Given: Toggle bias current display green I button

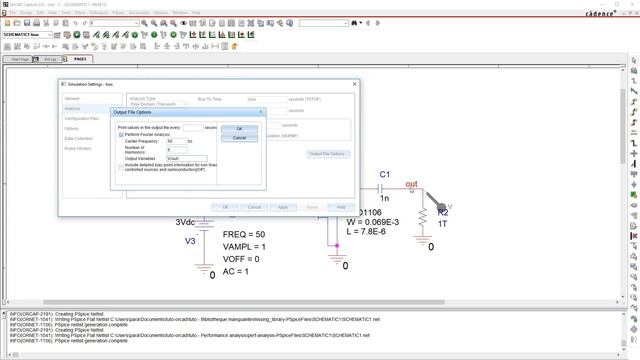Looking at the screenshot, I should click(154, 35).
